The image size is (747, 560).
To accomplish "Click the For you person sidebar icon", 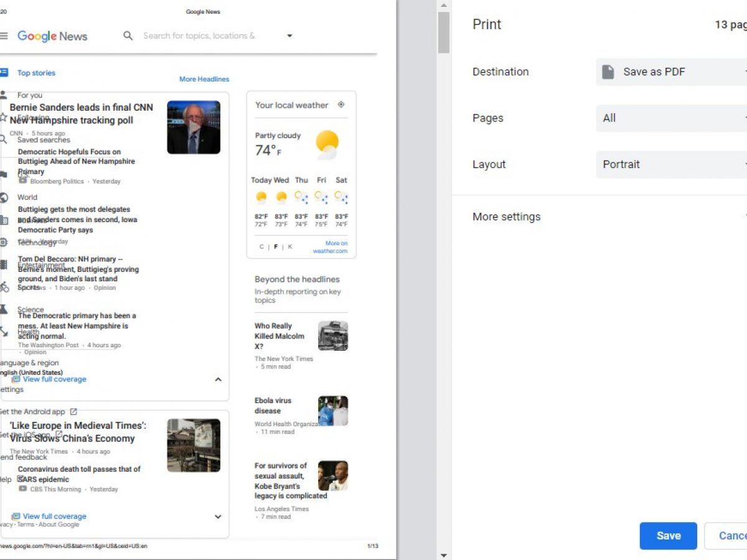I will [x=4, y=95].
